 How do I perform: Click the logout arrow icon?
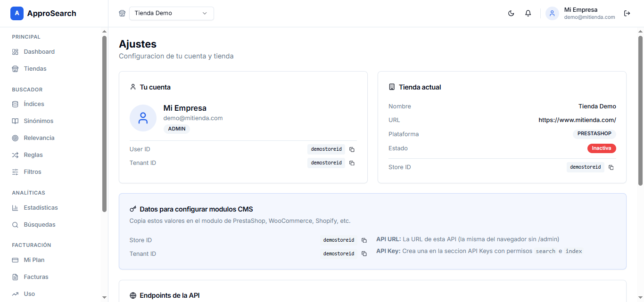pyautogui.click(x=627, y=13)
